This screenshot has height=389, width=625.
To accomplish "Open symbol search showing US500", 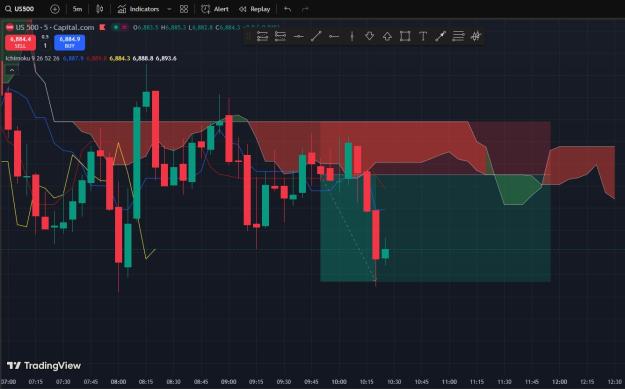I will point(20,9).
